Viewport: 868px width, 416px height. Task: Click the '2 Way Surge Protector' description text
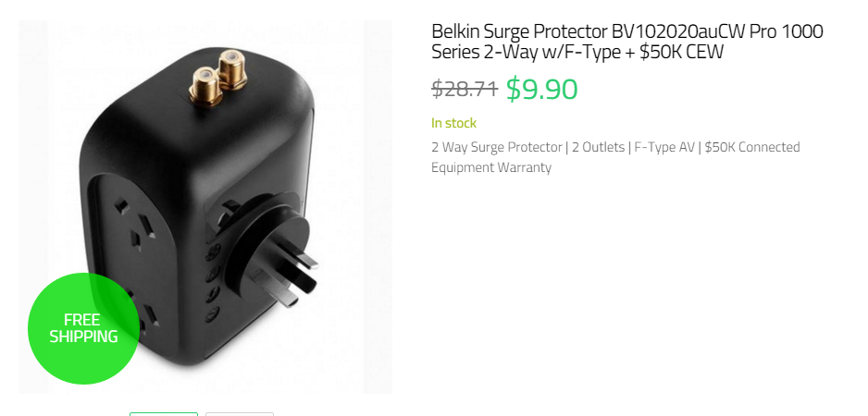[x=497, y=147]
